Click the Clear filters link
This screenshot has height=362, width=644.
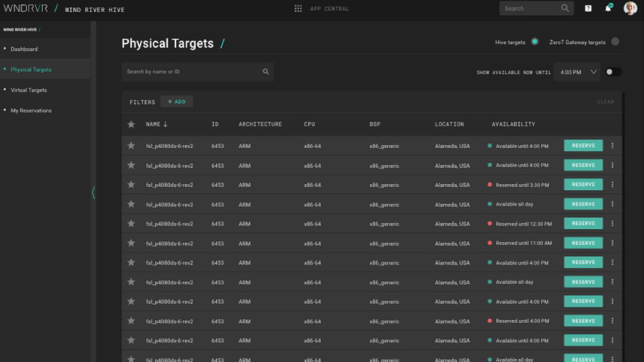point(605,102)
